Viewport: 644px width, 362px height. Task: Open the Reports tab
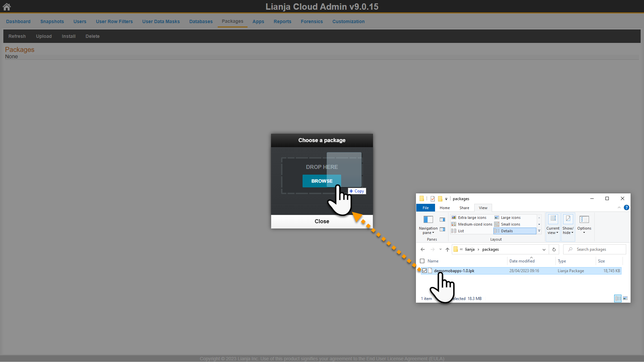(x=282, y=21)
